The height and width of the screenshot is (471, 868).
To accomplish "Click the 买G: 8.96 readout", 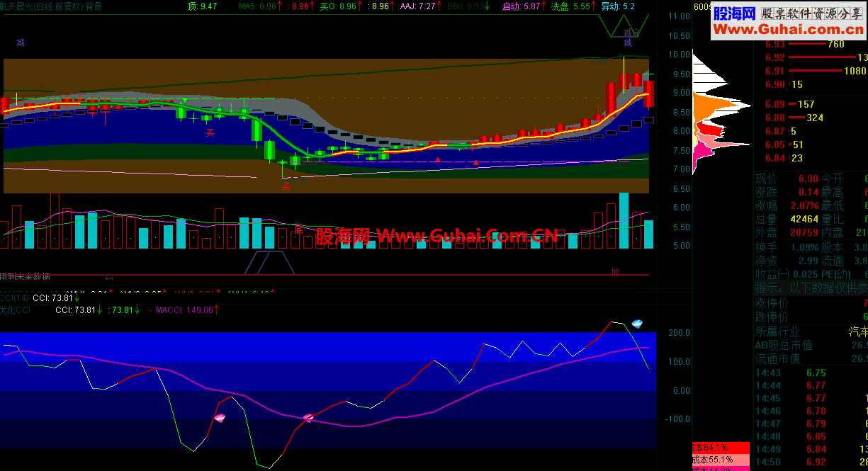I will 340,6.
